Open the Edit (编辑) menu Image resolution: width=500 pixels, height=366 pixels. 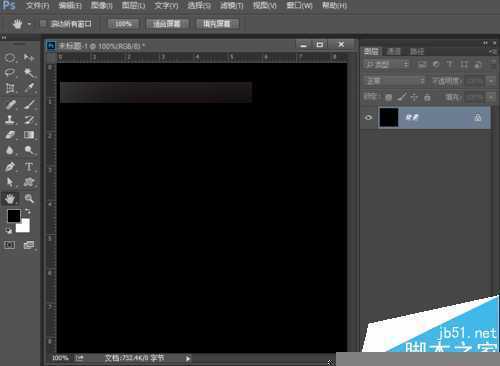click(70, 6)
